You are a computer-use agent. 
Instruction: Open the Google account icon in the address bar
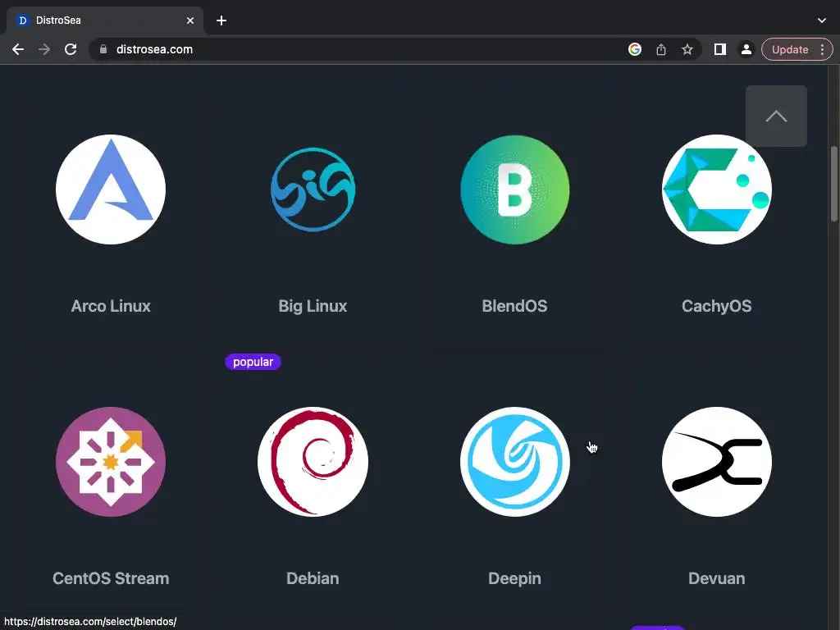pyautogui.click(x=635, y=49)
